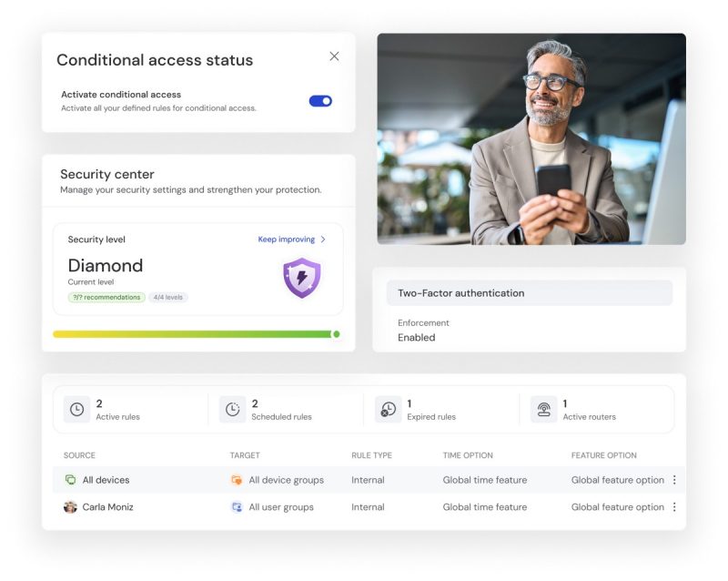
Task: Close the Conditional access status card
Action: 334,56
